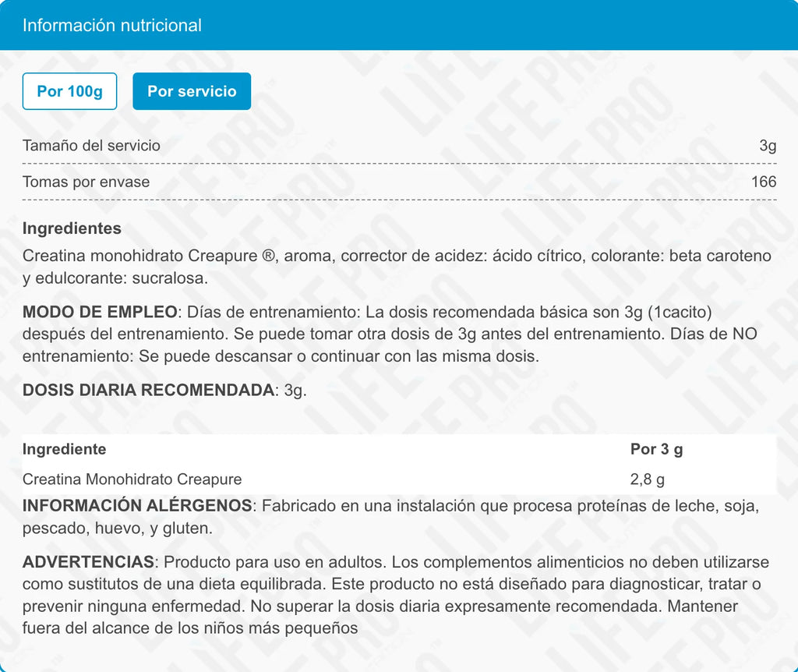798x672 pixels.
Task: Click the 2,8 g table value
Action: [x=647, y=479]
